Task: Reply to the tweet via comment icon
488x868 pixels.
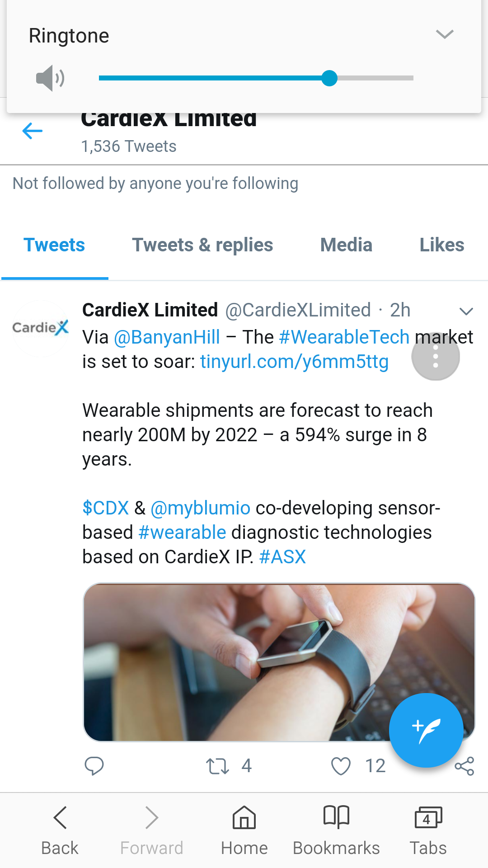Action: (94, 766)
